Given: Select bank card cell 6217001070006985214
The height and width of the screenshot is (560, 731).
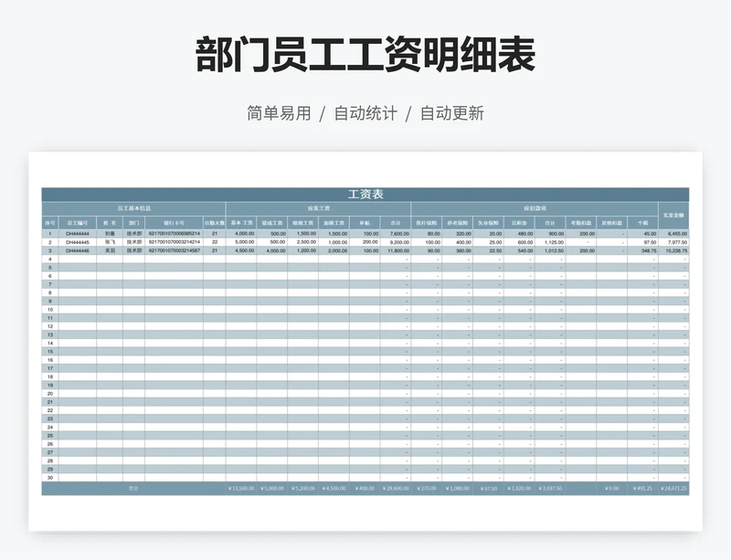Looking at the screenshot, I should coord(174,234).
